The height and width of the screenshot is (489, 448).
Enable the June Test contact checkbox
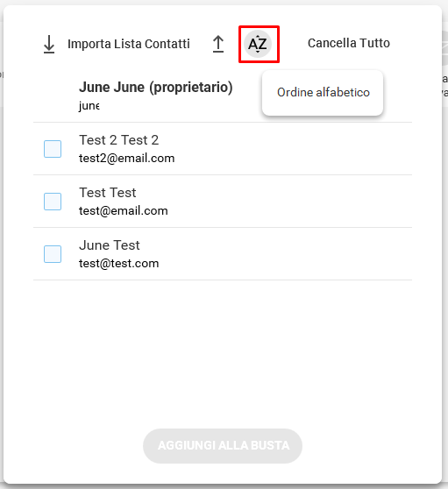[53, 254]
